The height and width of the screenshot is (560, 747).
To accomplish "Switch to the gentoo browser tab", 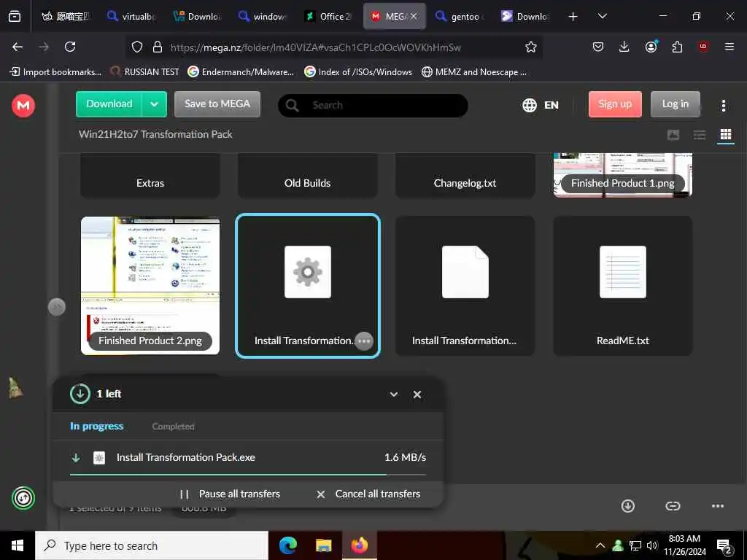I will 460,17.
